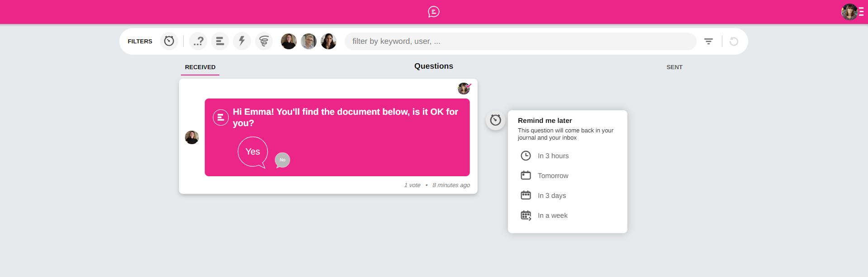Switch to the Sent tab

coord(674,67)
